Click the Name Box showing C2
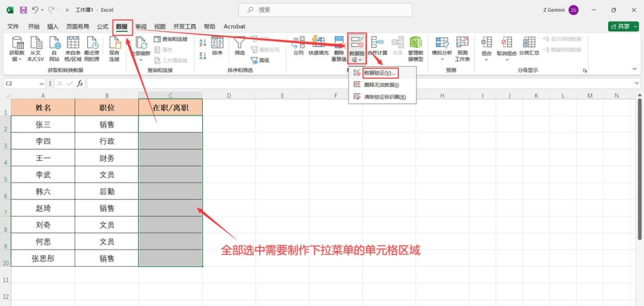The height and width of the screenshot is (306, 644). tap(20, 84)
